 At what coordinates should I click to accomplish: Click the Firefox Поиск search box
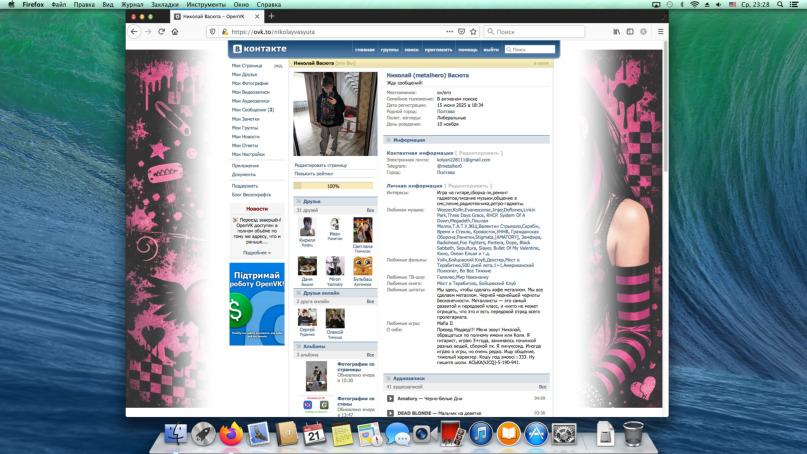pos(534,31)
